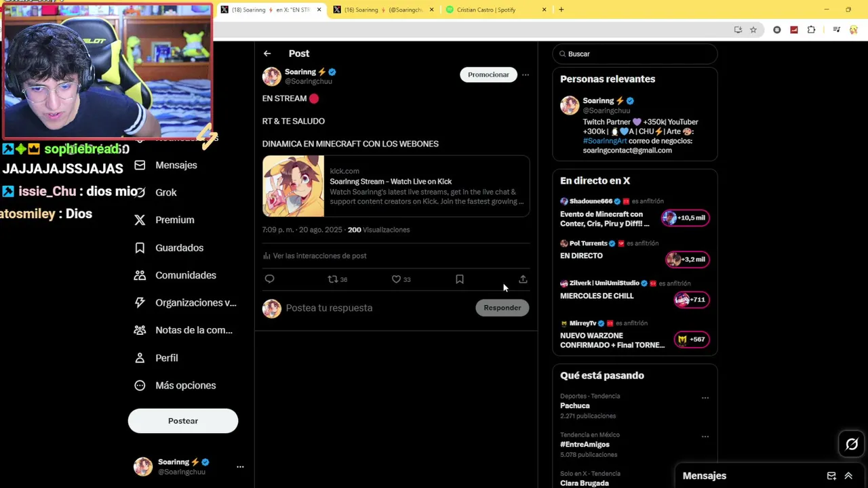Screen dimensions: 868x488
Task: Click the Comunidades people icon in sidebar
Action: tap(140, 275)
